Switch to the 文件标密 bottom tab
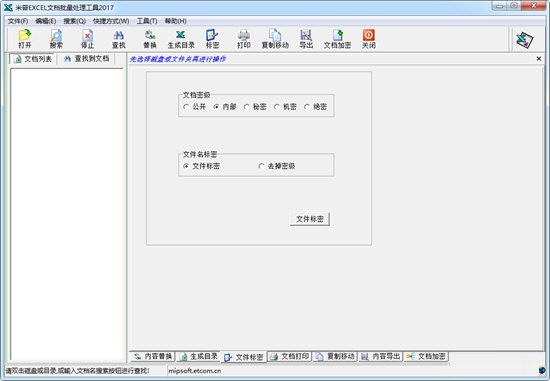This screenshot has height=381, width=550. tap(244, 357)
